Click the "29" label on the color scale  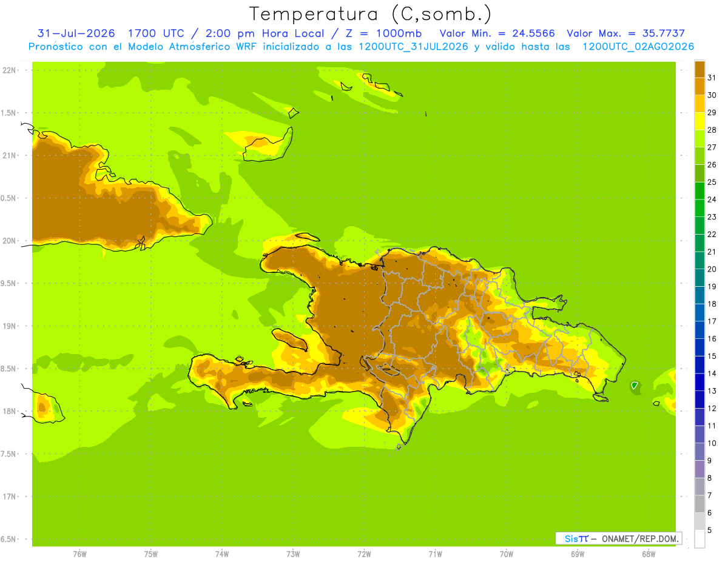click(x=712, y=112)
